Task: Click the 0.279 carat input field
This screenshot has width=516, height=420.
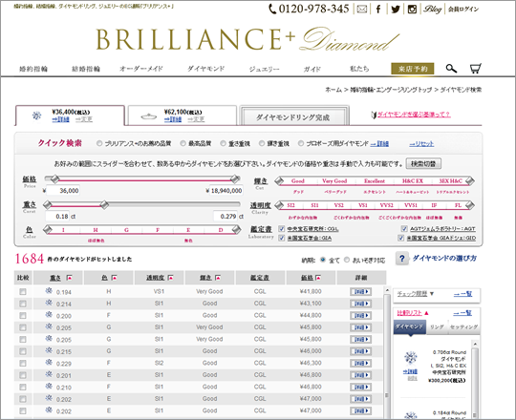Action: 226,217
